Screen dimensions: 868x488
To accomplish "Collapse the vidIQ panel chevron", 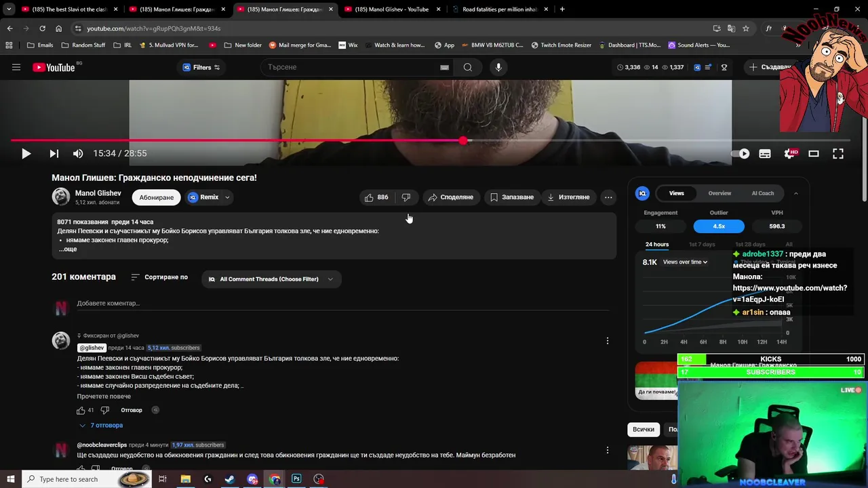I will pos(796,193).
